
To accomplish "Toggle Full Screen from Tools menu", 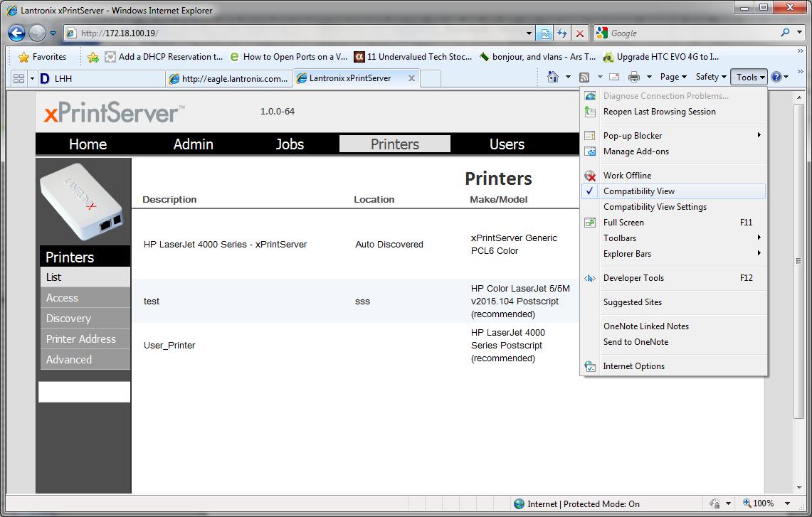I will click(x=623, y=223).
